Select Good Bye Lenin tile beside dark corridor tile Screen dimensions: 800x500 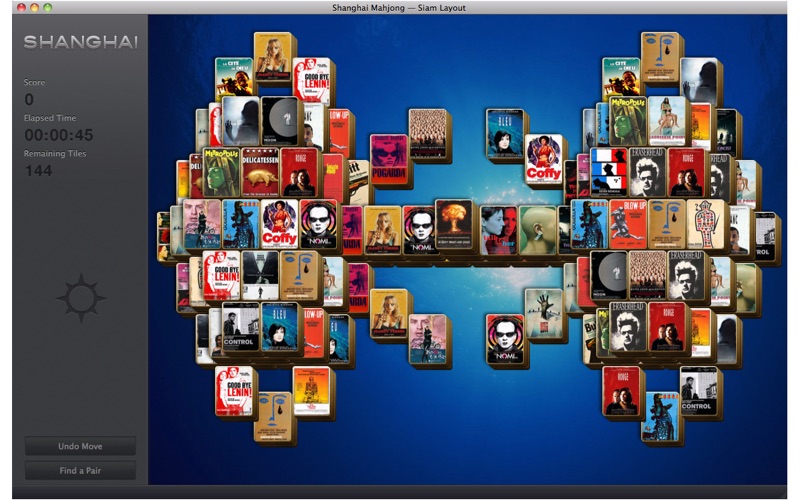click(x=221, y=276)
